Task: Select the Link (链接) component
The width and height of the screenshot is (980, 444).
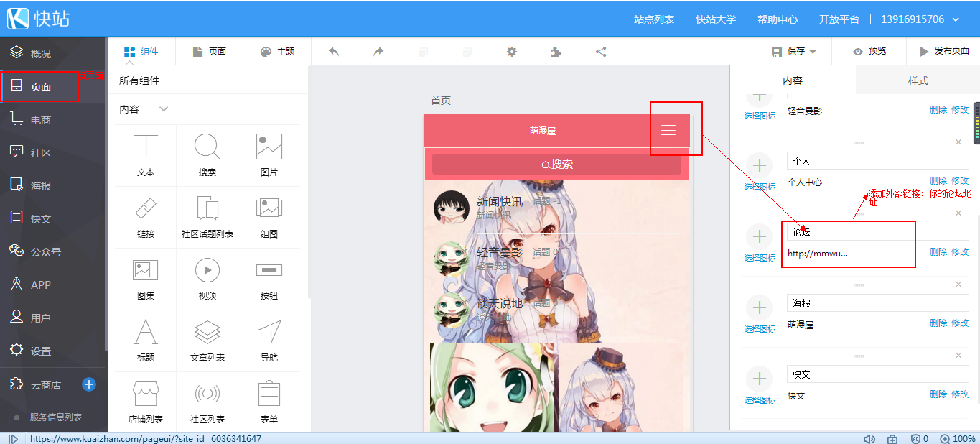Action: 146,217
